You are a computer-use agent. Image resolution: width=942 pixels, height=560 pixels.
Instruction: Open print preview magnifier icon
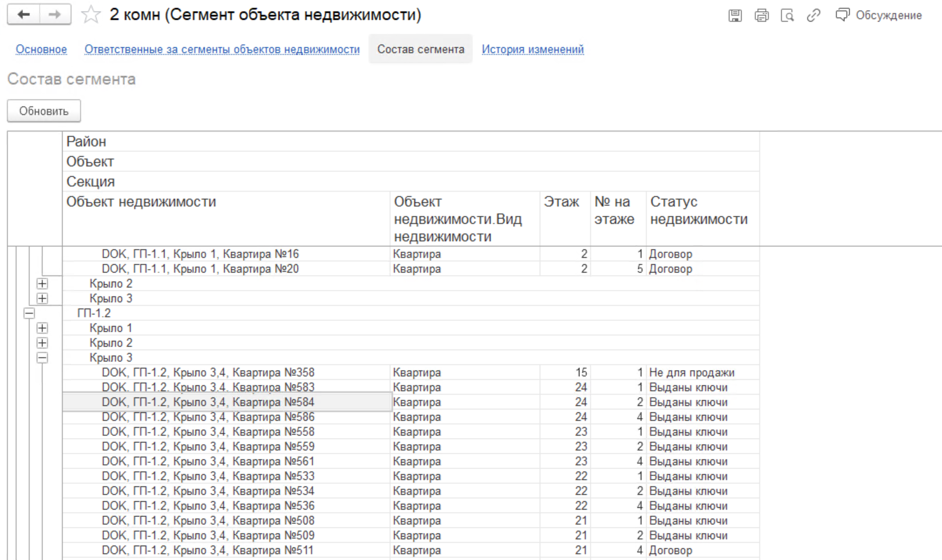click(x=787, y=16)
